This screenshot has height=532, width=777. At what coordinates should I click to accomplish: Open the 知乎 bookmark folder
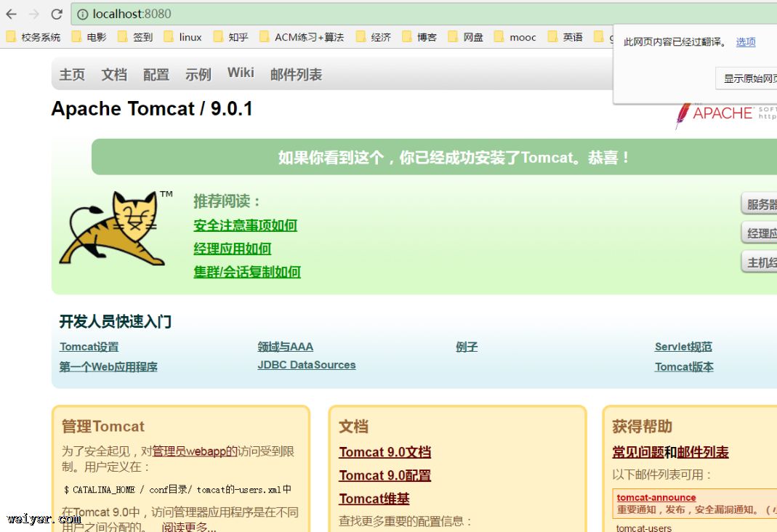[x=231, y=37]
